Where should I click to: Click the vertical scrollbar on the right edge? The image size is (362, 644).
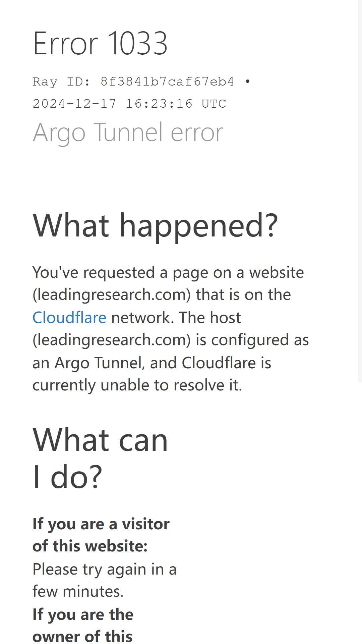(360, 191)
